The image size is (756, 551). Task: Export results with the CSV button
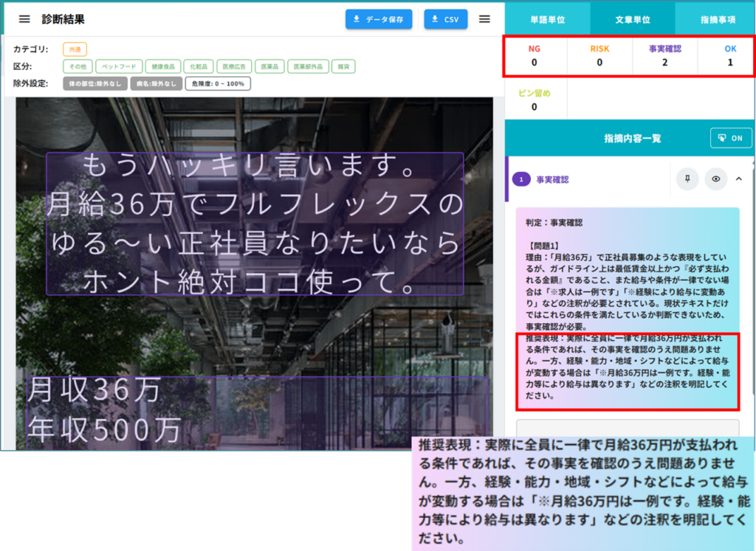click(x=445, y=19)
